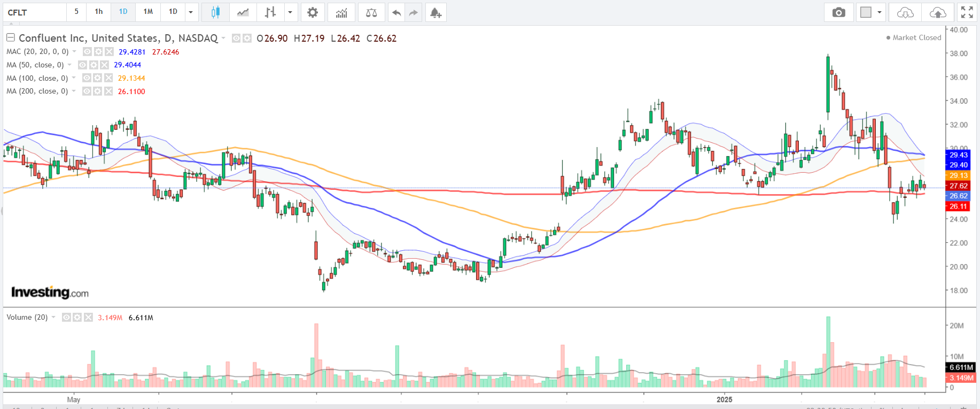Undo the last chart action

(x=396, y=12)
